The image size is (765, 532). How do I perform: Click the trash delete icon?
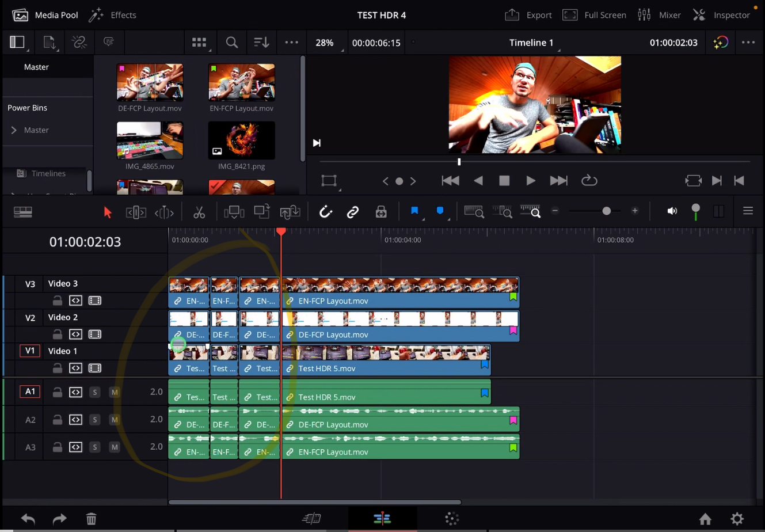[91, 519]
